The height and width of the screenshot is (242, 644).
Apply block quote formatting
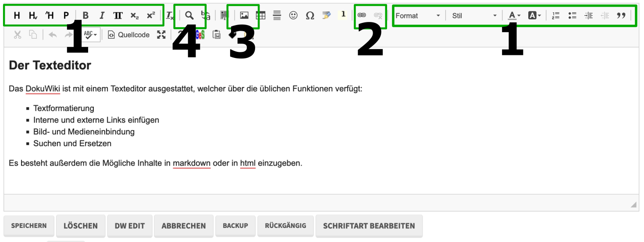pyautogui.click(x=621, y=15)
